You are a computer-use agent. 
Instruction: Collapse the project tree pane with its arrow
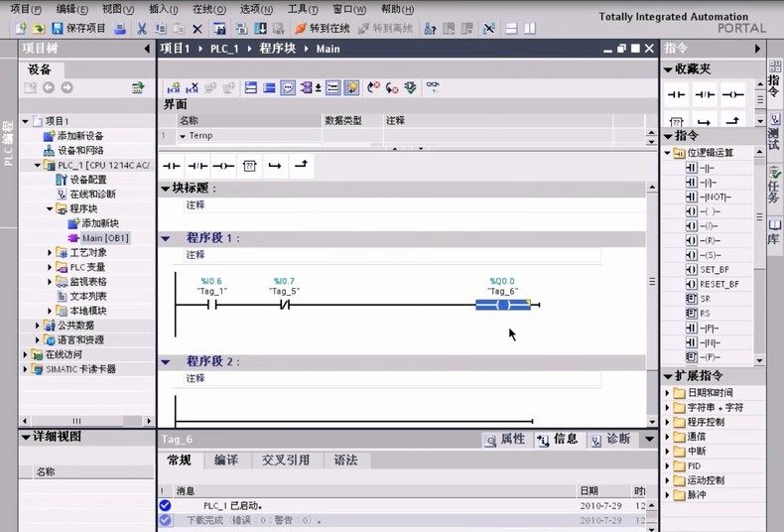(147, 49)
